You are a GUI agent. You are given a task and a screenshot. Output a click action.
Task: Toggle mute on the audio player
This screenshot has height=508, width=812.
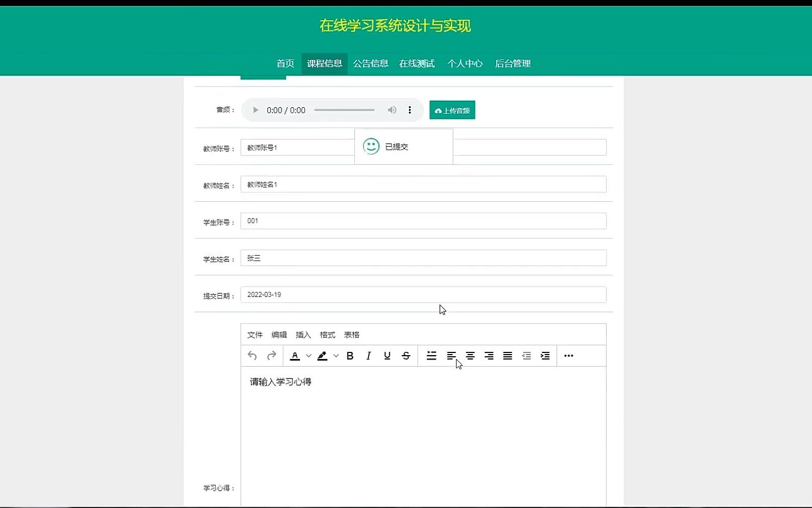(x=392, y=110)
